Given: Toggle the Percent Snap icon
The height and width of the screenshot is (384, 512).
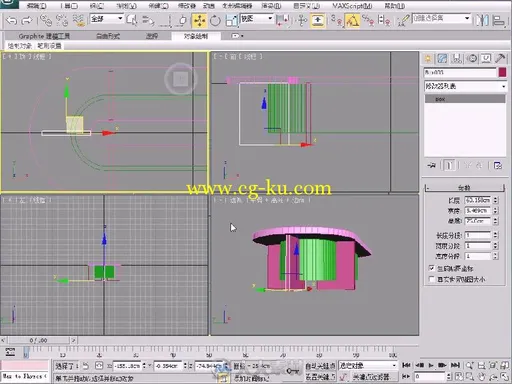Looking at the screenshot, I should [x=368, y=21].
